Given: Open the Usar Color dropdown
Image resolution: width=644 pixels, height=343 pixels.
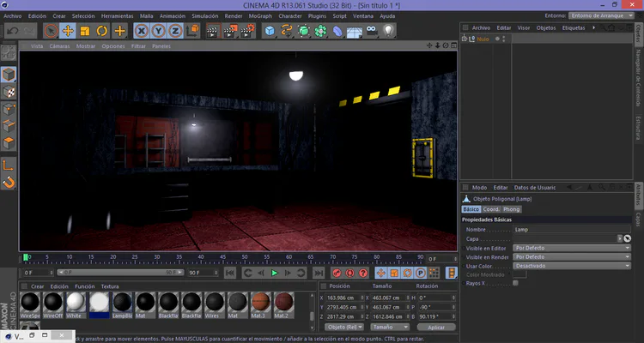Looking at the screenshot, I should [572, 266].
